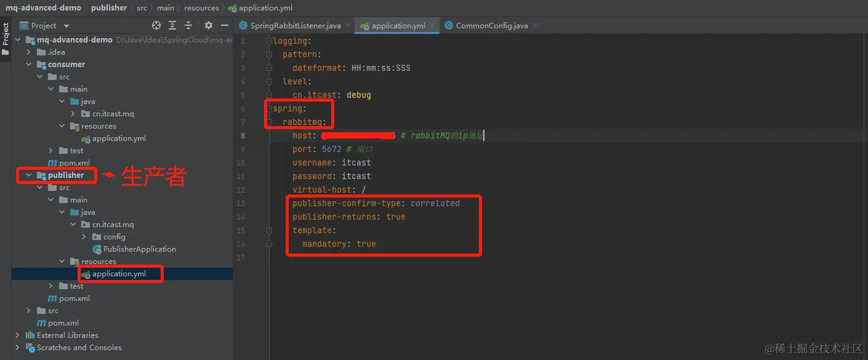Click the 'dateformat: HH:mm:ss:SSS' line
Viewport: 868px width, 360px height.
(352, 68)
